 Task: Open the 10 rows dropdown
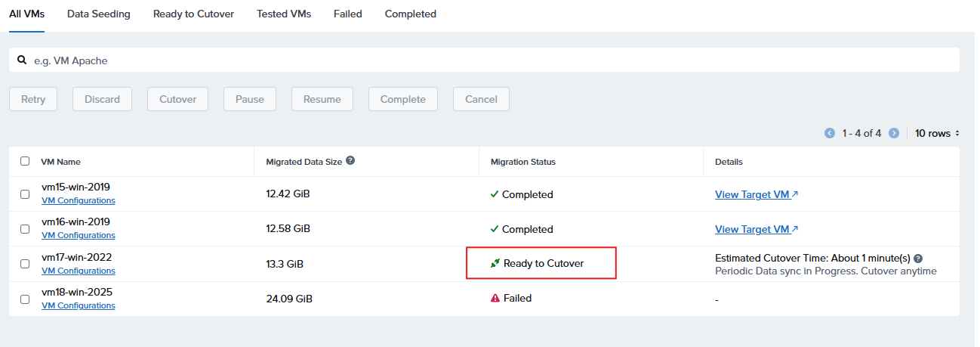937,133
